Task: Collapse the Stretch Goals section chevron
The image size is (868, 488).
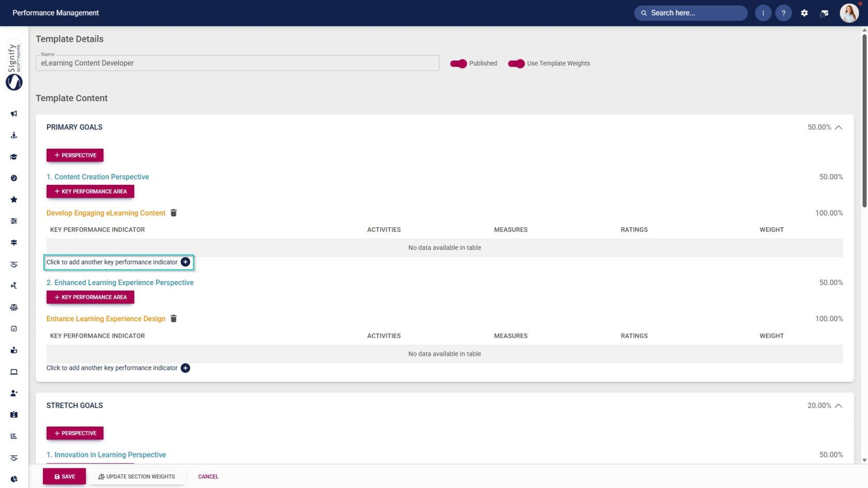Action: click(839, 406)
